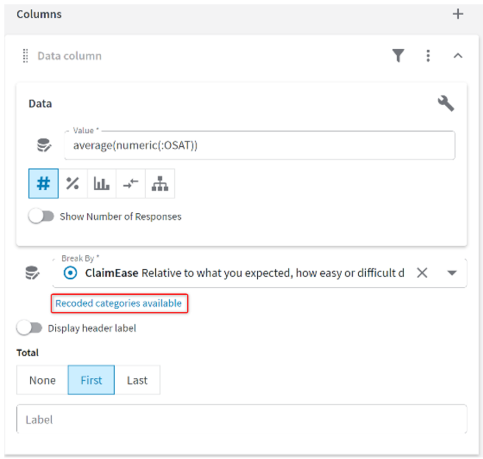
Task: Open the Data column three-dot menu
Action: [428, 56]
